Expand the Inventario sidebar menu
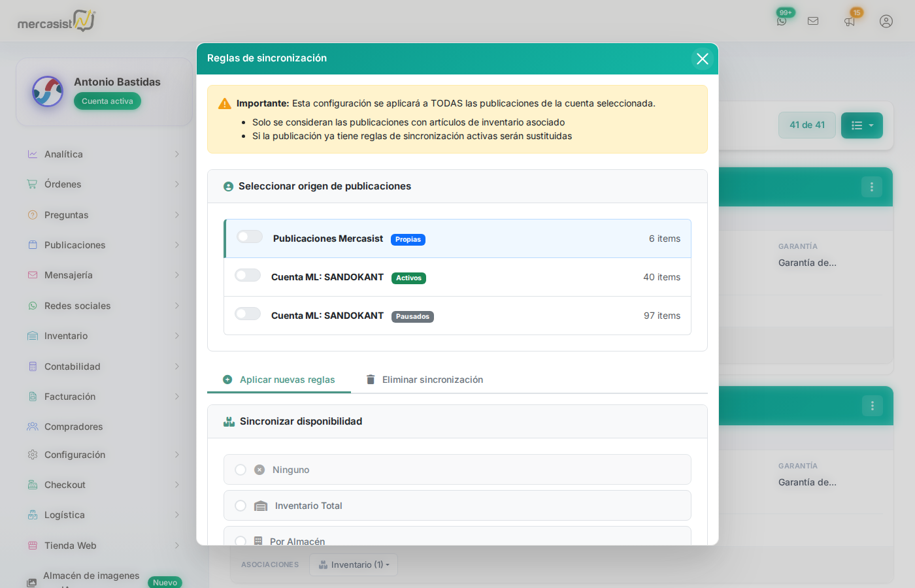The width and height of the screenshot is (915, 588). click(103, 336)
